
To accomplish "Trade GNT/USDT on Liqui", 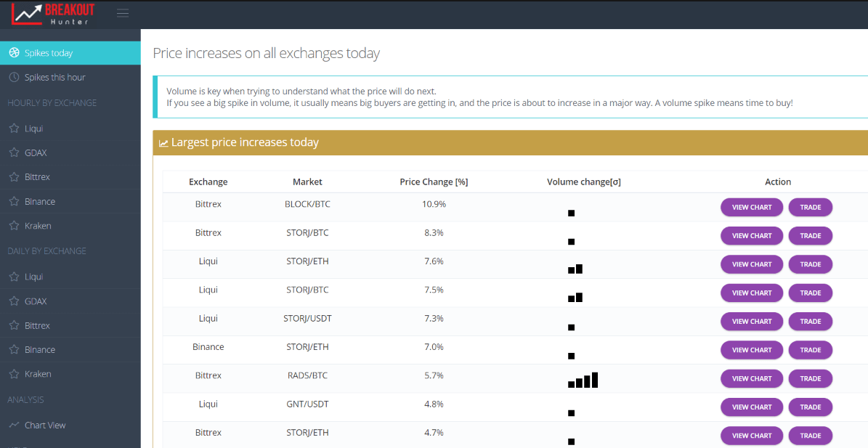I will point(811,407).
